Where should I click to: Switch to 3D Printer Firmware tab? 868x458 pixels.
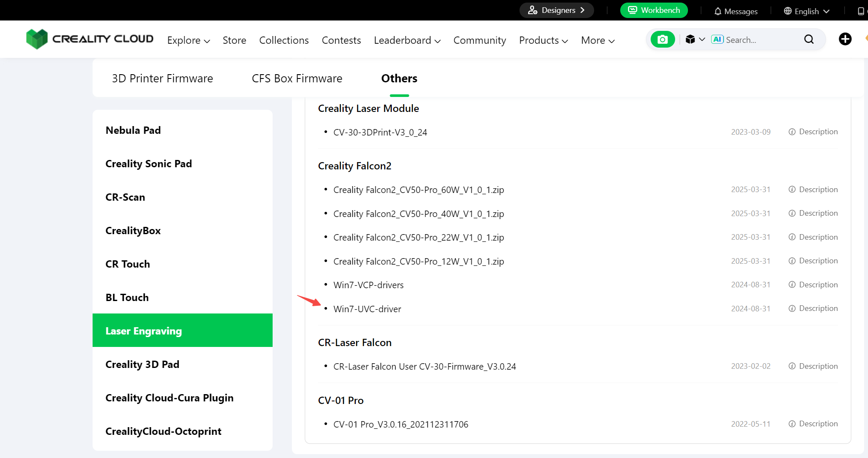162,78
